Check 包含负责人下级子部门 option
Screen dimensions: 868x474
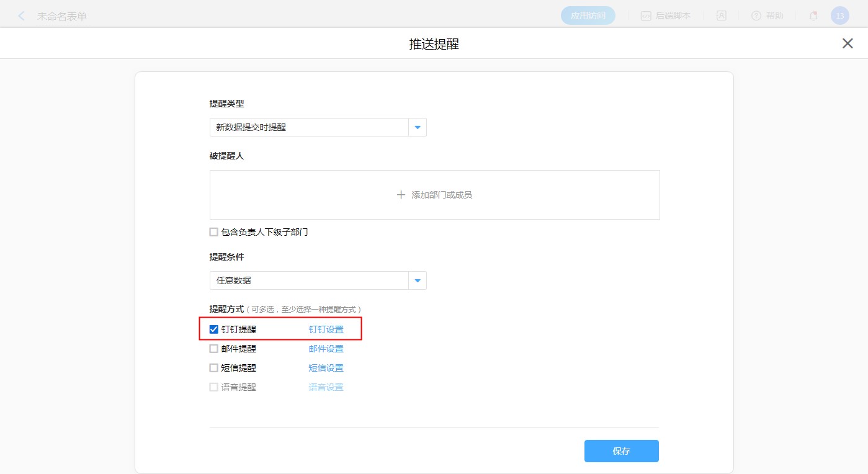pos(214,232)
